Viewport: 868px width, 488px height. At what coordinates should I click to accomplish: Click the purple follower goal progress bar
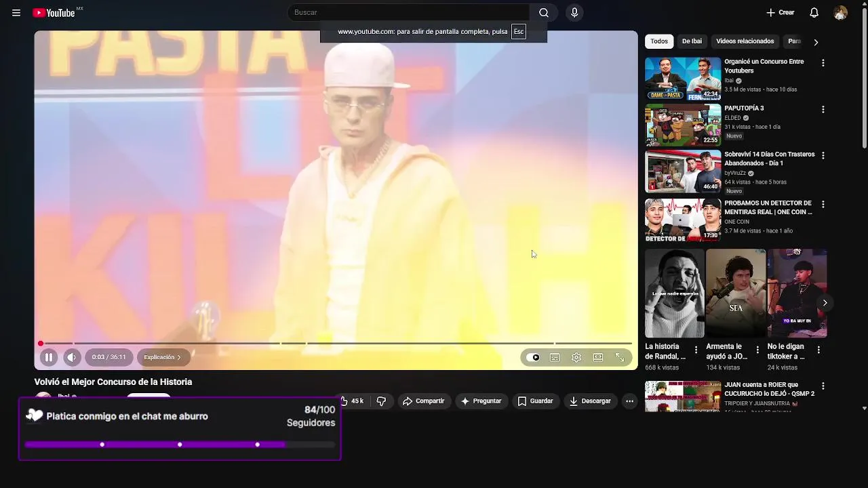coord(180,445)
